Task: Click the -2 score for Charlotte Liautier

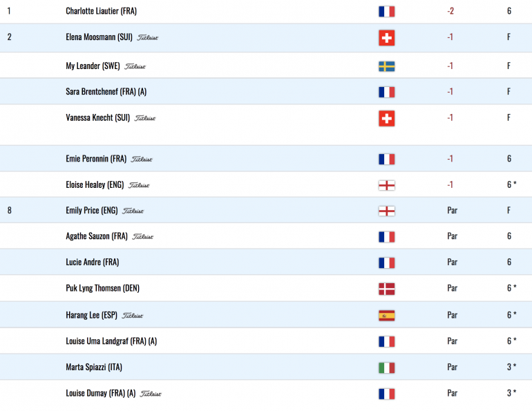Action: (x=450, y=11)
